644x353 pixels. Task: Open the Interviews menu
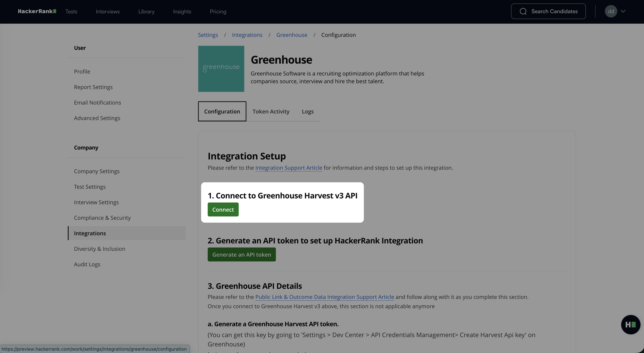[108, 11]
